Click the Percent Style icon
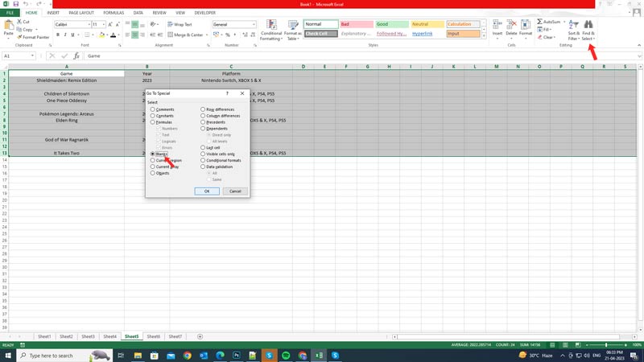The height and width of the screenshot is (362, 644). [x=228, y=35]
